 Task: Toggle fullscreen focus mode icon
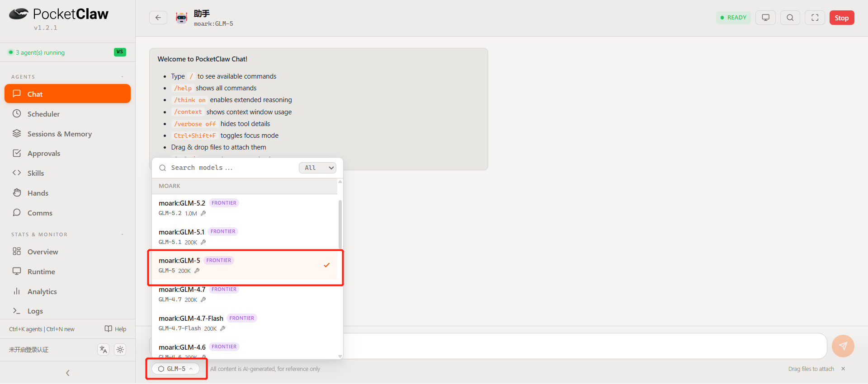coord(815,18)
